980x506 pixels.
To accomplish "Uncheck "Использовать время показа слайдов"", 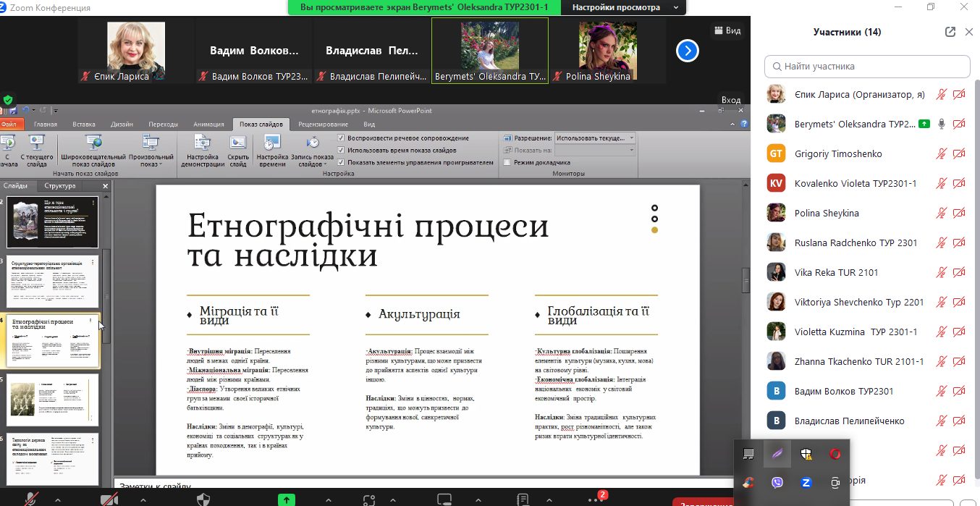I will [342, 150].
